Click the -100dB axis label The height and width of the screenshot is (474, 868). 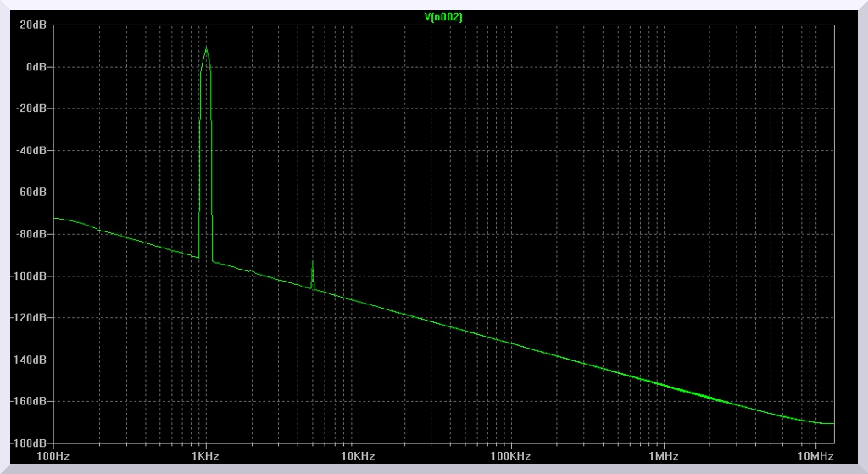[30, 276]
